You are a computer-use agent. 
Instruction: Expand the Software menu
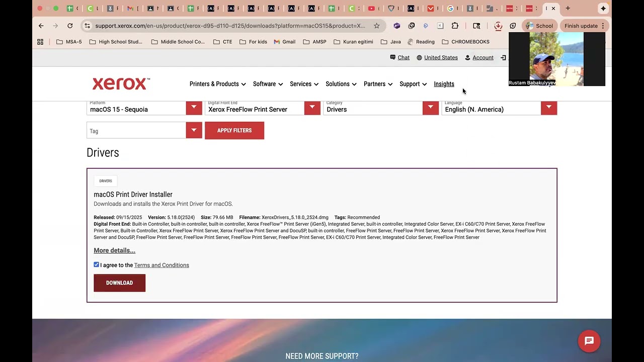tap(268, 84)
